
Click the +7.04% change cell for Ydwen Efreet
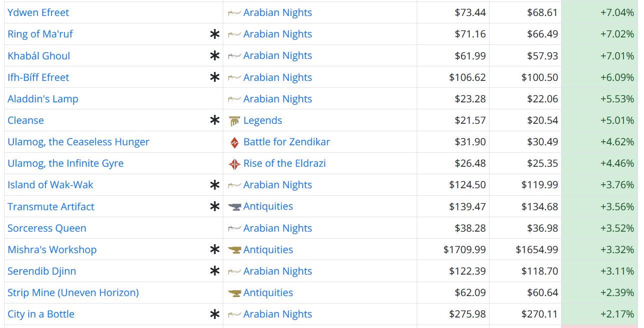[617, 12]
